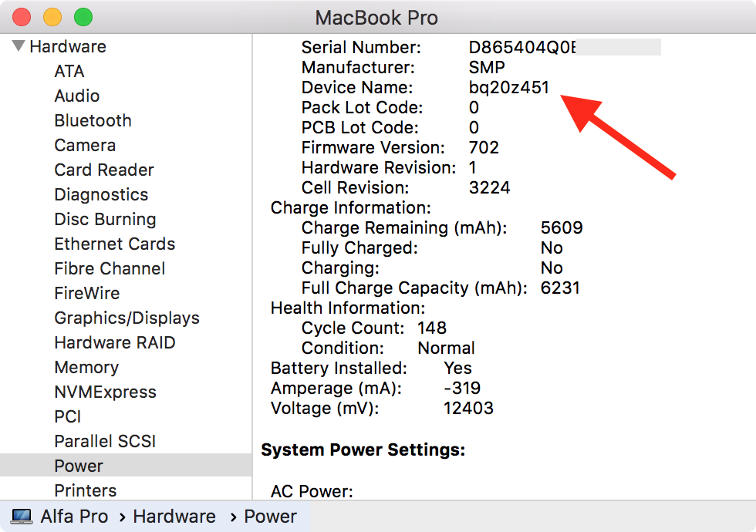Open Disc Burning section
The image size is (756, 532).
[x=105, y=219]
